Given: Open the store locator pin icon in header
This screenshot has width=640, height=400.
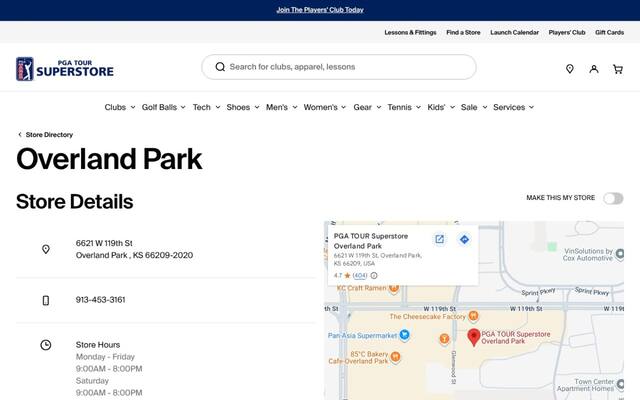Looking at the screenshot, I should click(x=570, y=69).
